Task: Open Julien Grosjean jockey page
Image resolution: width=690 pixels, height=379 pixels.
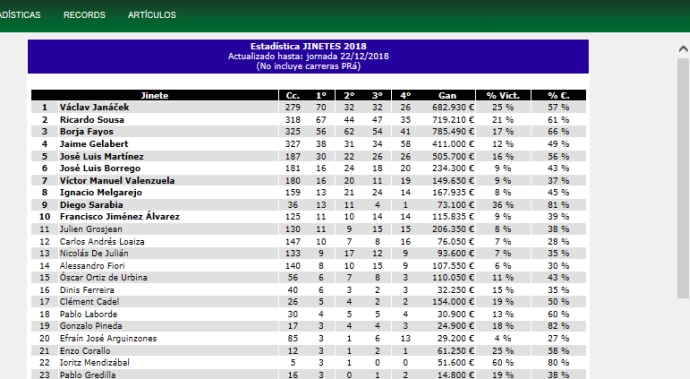Action: pyautogui.click(x=91, y=229)
